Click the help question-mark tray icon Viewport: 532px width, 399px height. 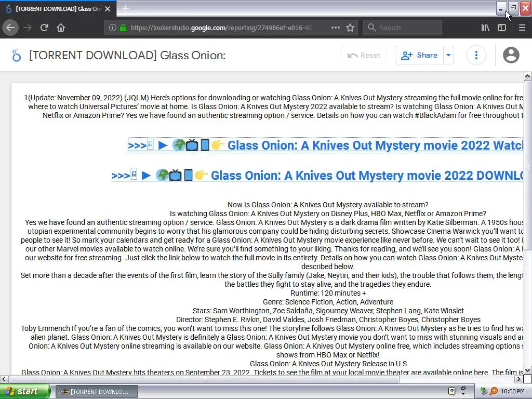pos(451,392)
